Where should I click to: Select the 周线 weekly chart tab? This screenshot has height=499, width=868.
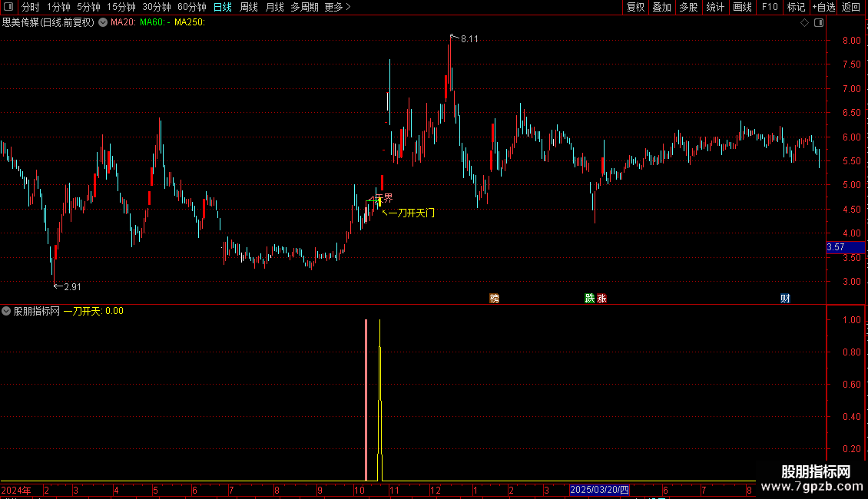[x=249, y=7]
